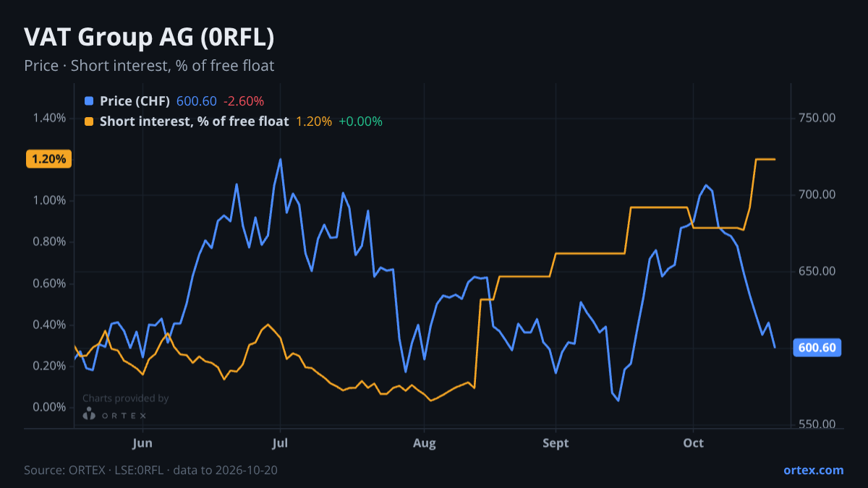Click the 'VAT Group AG (0RFL)' title

(149, 37)
